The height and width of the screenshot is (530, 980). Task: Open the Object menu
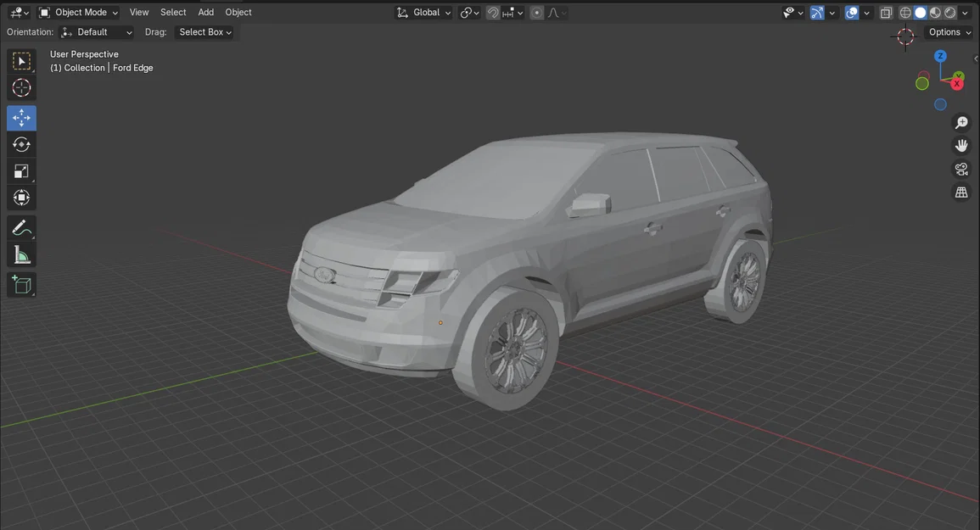point(238,12)
